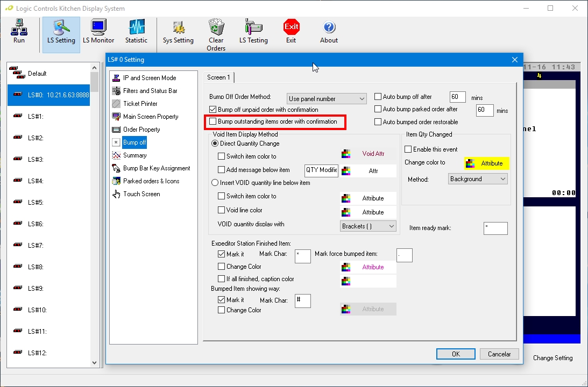Image resolution: width=588 pixels, height=387 pixels.
Task: Open the About help icon
Action: tap(329, 32)
